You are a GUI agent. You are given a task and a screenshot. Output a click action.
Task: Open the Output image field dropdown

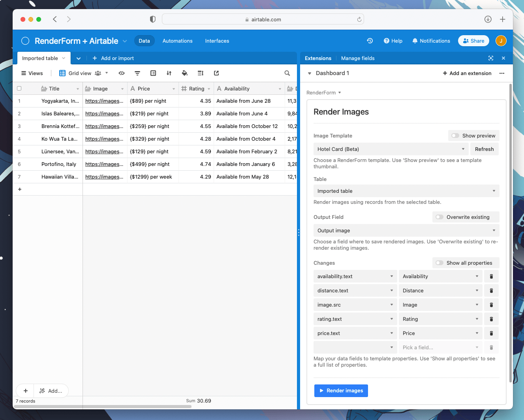pos(406,230)
